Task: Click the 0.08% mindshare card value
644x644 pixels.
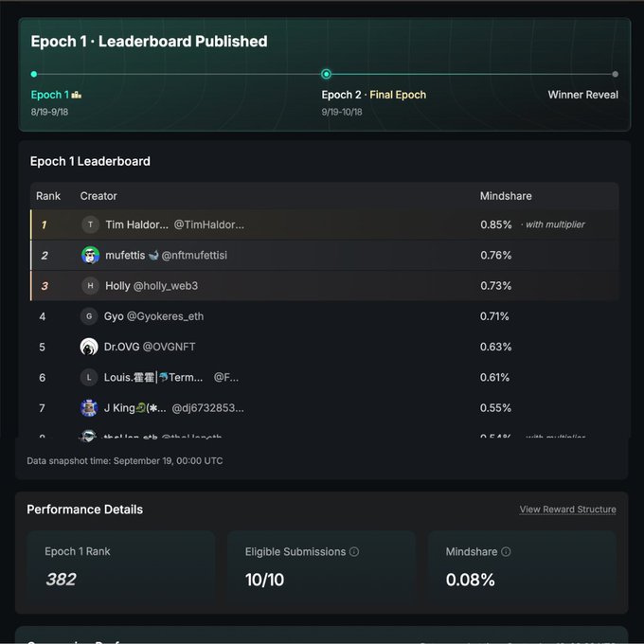Action: pos(471,580)
